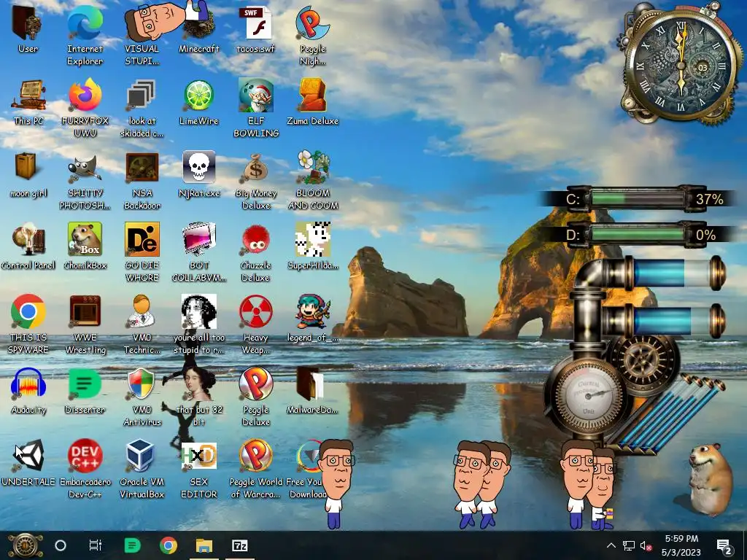Launch the Minecraft shortcut

(198, 28)
